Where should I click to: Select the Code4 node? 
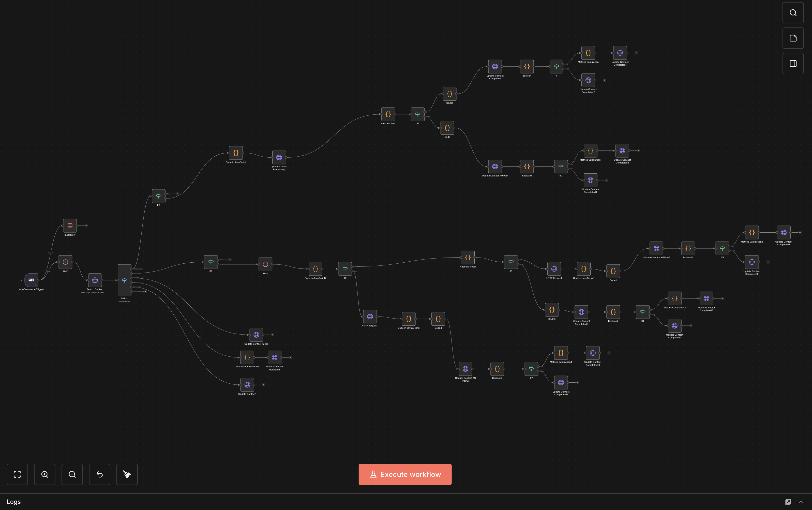[438, 319]
